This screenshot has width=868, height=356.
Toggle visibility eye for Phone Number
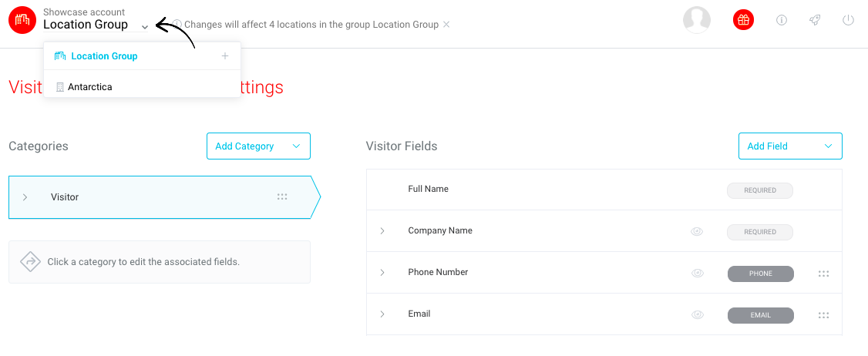coord(697,273)
